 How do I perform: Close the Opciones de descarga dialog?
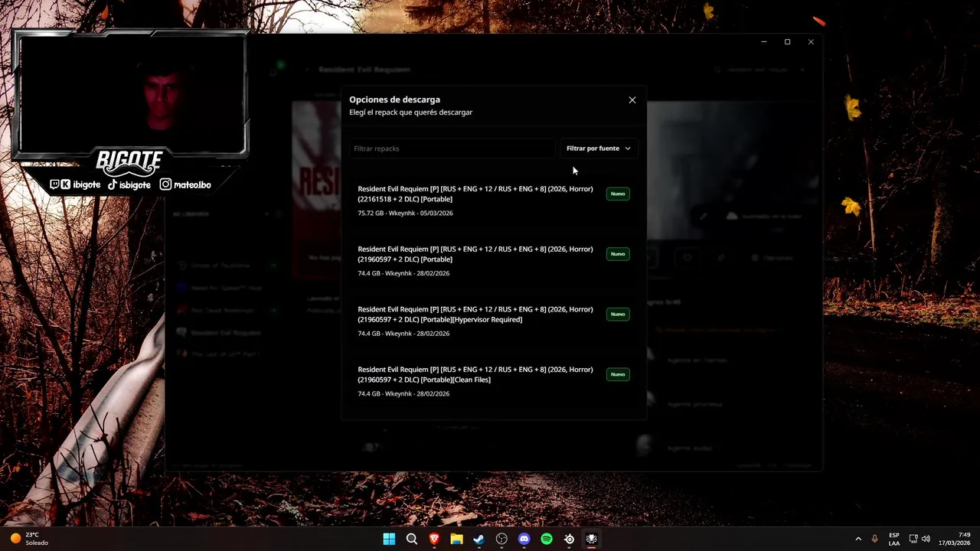[x=632, y=100]
